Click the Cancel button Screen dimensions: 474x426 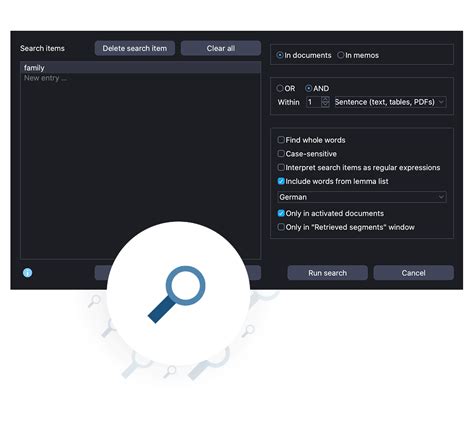[x=413, y=273]
